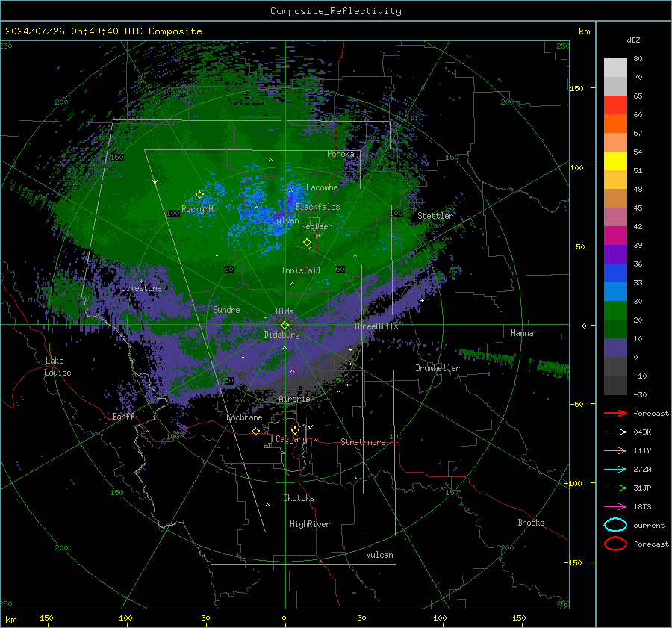Screen dimensions: 672x628
Task: Click the Olds label
Action: point(284,311)
